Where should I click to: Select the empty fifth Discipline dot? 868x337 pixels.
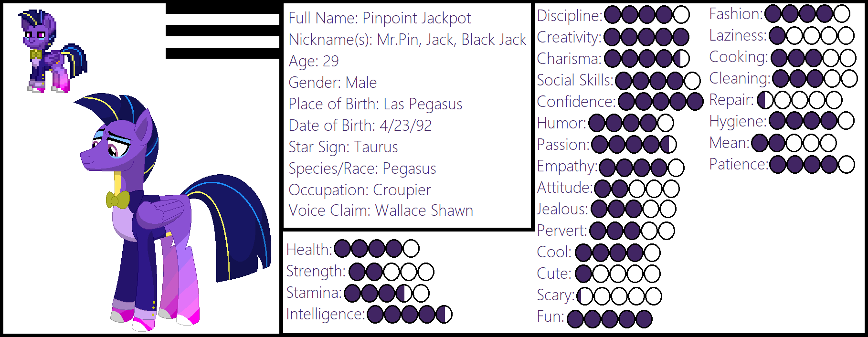(681, 15)
